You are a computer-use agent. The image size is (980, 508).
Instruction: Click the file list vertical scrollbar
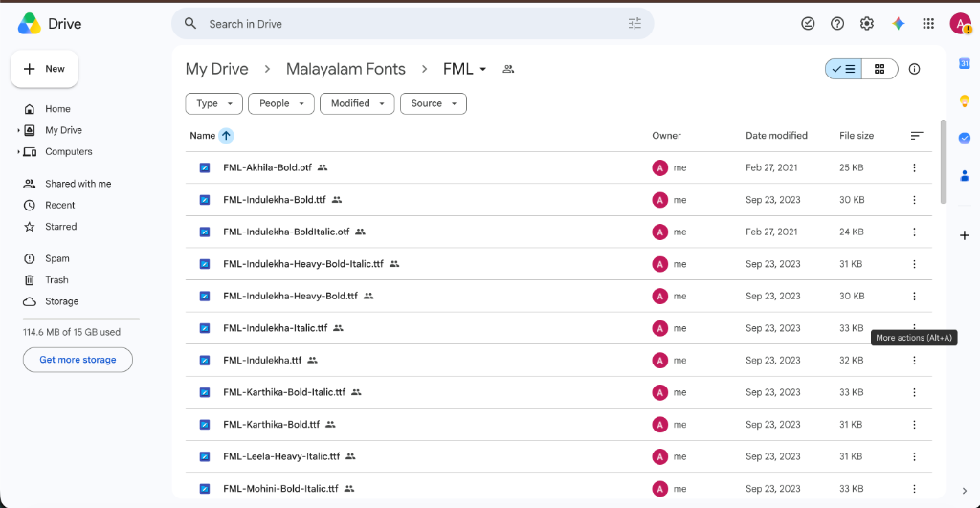[943, 162]
